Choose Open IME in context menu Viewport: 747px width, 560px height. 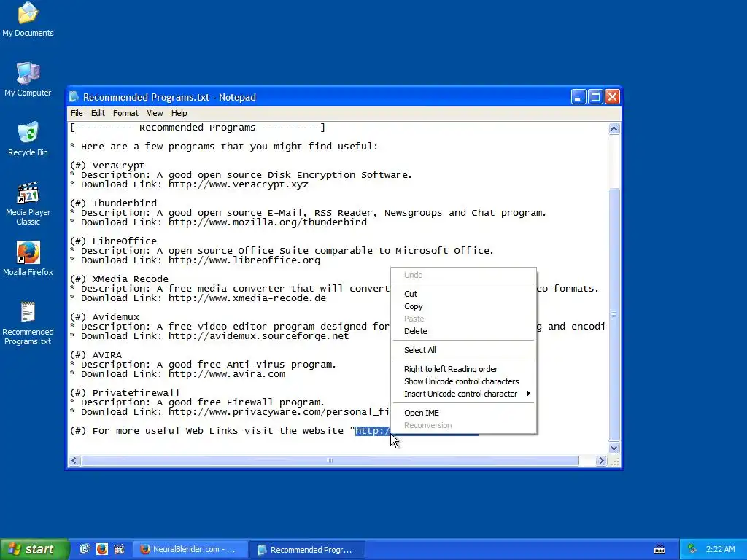click(x=463, y=413)
